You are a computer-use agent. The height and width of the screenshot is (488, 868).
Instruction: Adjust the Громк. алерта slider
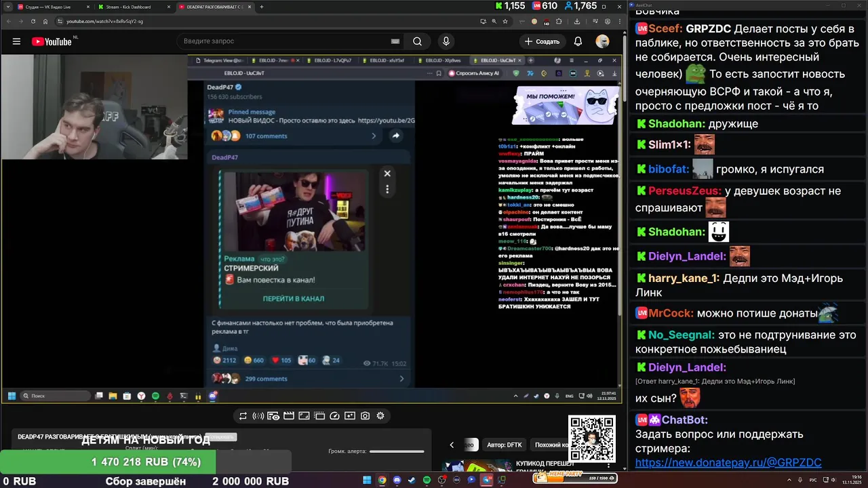(x=397, y=451)
